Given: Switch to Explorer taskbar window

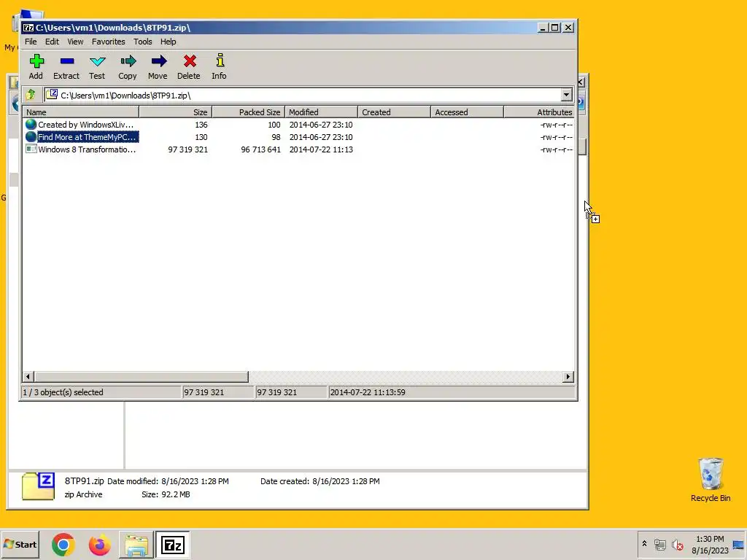Looking at the screenshot, I should pyautogui.click(x=136, y=545).
